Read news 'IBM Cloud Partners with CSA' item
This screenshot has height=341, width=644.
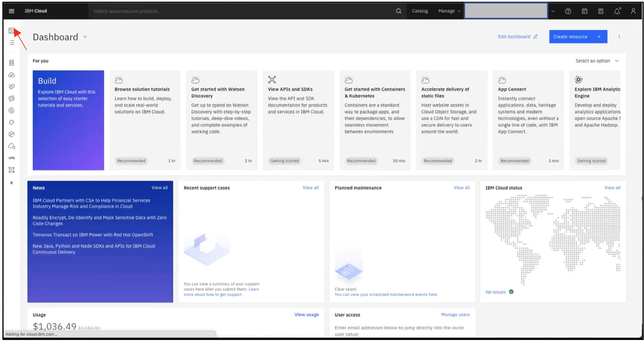pos(91,203)
